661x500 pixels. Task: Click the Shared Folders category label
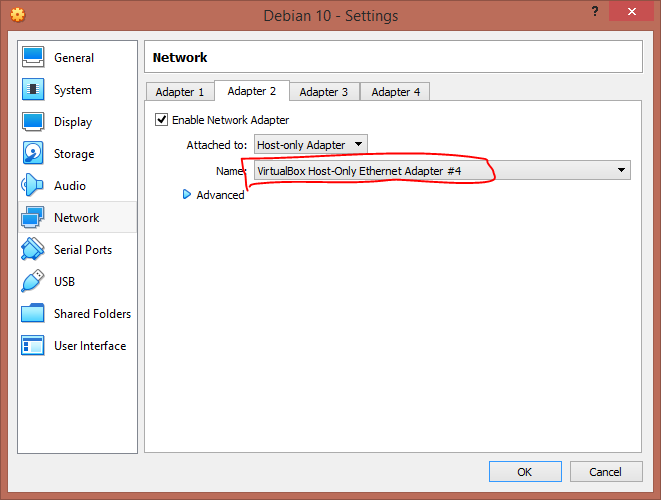tap(93, 314)
